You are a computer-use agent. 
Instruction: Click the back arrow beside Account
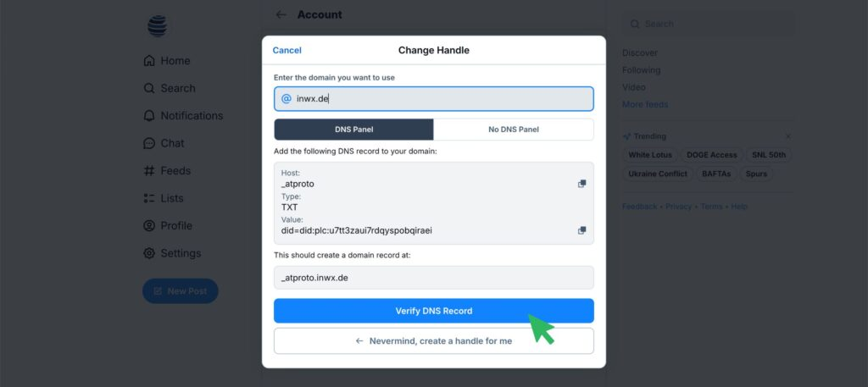(x=281, y=14)
